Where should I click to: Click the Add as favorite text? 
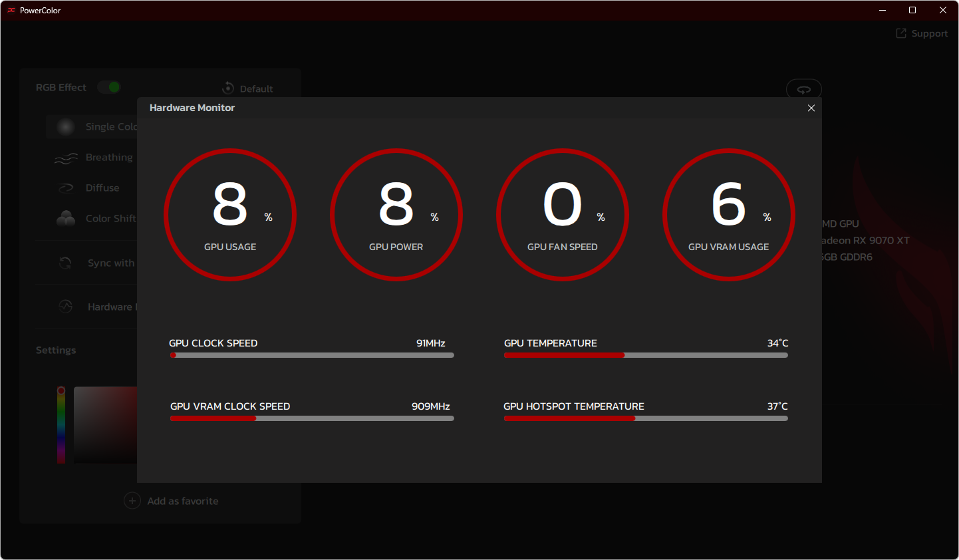tap(183, 501)
